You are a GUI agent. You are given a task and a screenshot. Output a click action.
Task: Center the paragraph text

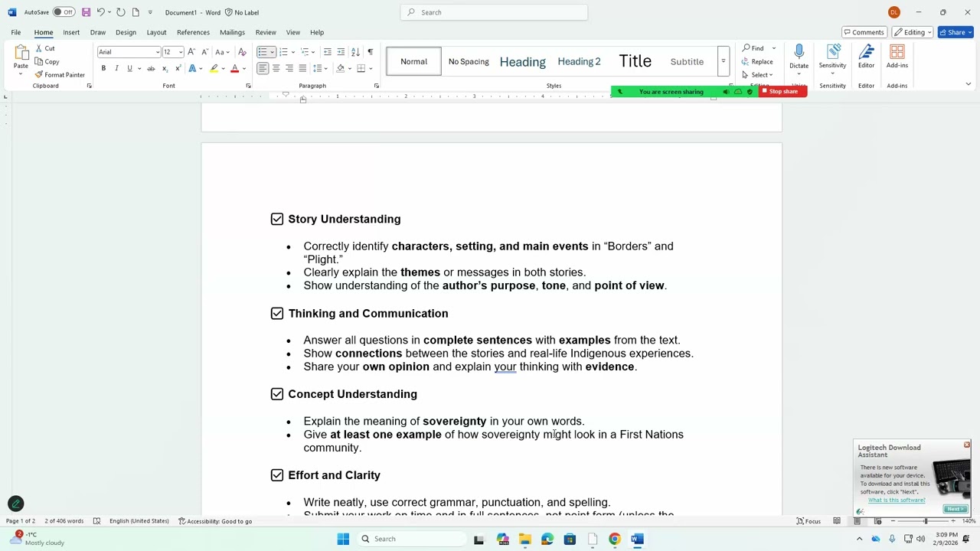[276, 68]
